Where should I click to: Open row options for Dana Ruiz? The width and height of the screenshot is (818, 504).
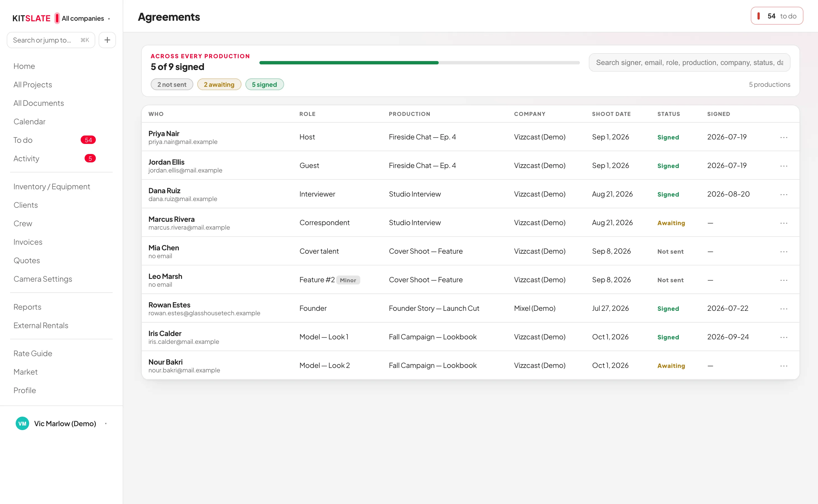tap(784, 194)
